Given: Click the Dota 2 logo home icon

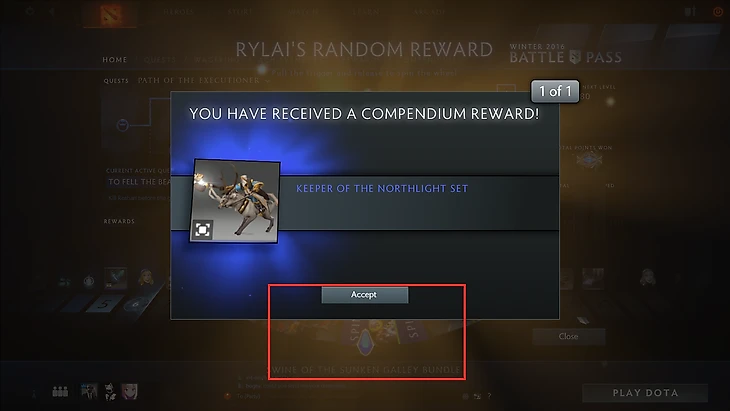Looking at the screenshot, I should point(110,13).
